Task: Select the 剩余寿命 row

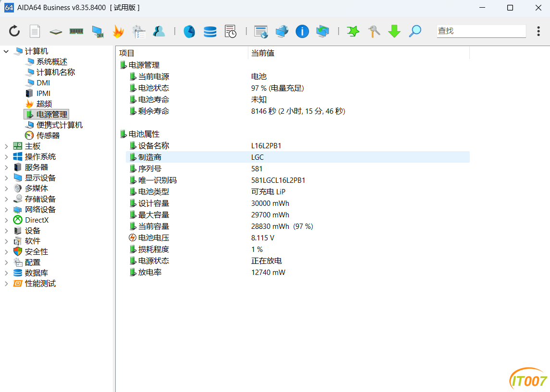Action: pyautogui.click(x=298, y=111)
